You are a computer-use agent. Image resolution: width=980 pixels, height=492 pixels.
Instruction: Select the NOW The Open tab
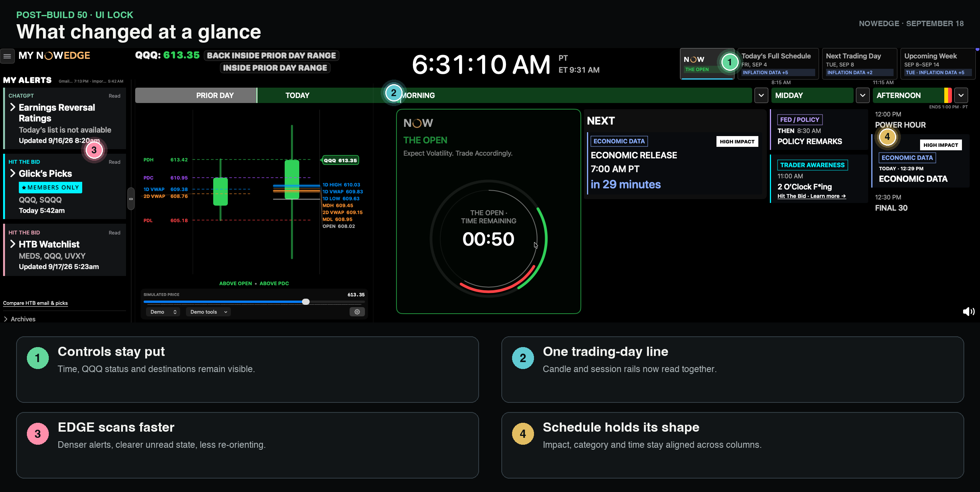[x=707, y=64]
